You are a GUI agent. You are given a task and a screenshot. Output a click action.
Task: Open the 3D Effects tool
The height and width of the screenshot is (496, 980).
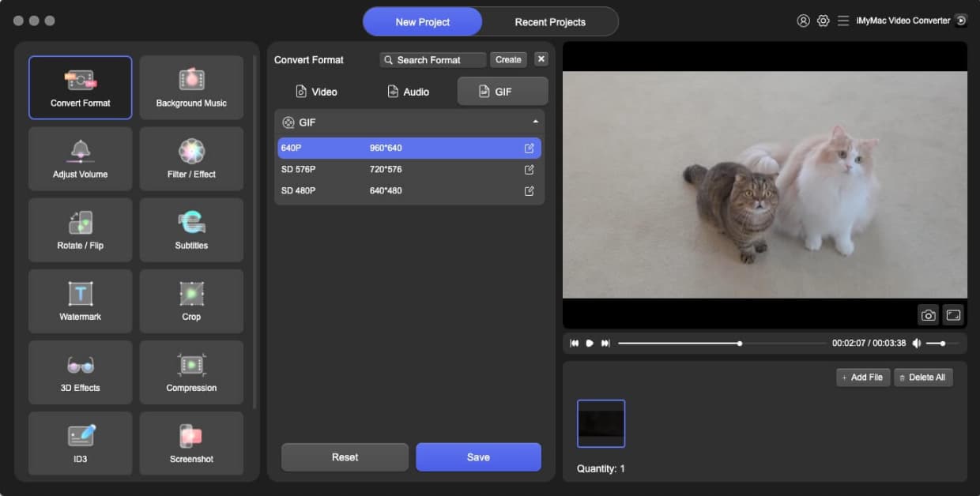[80, 371]
